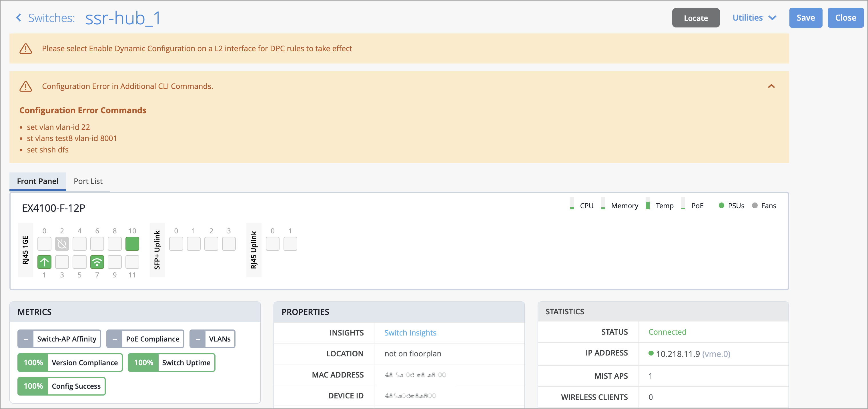Switch to the Port List tab
Screen dimensions: 868x409
click(x=88, y=181)
